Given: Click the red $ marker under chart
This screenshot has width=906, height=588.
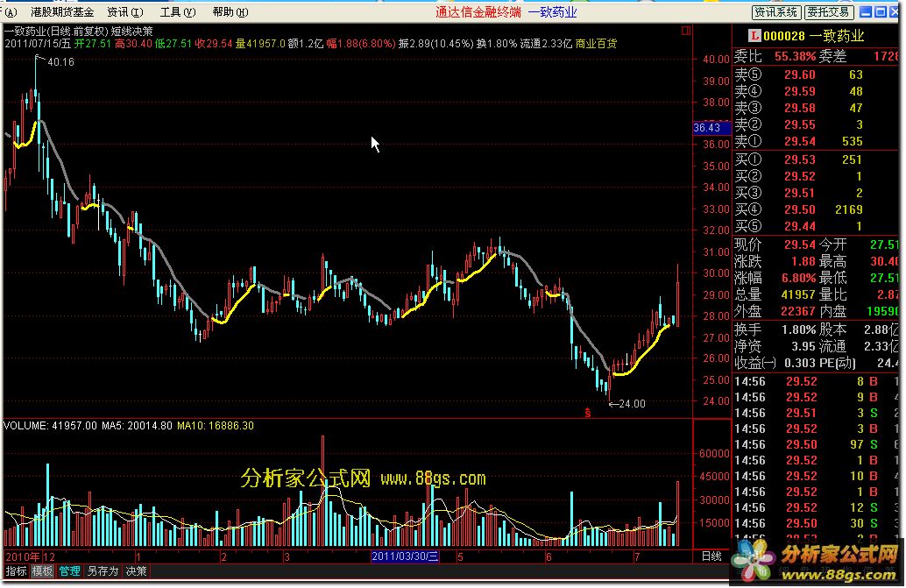Looking at the screenshot, I should (x=588, y=413).
